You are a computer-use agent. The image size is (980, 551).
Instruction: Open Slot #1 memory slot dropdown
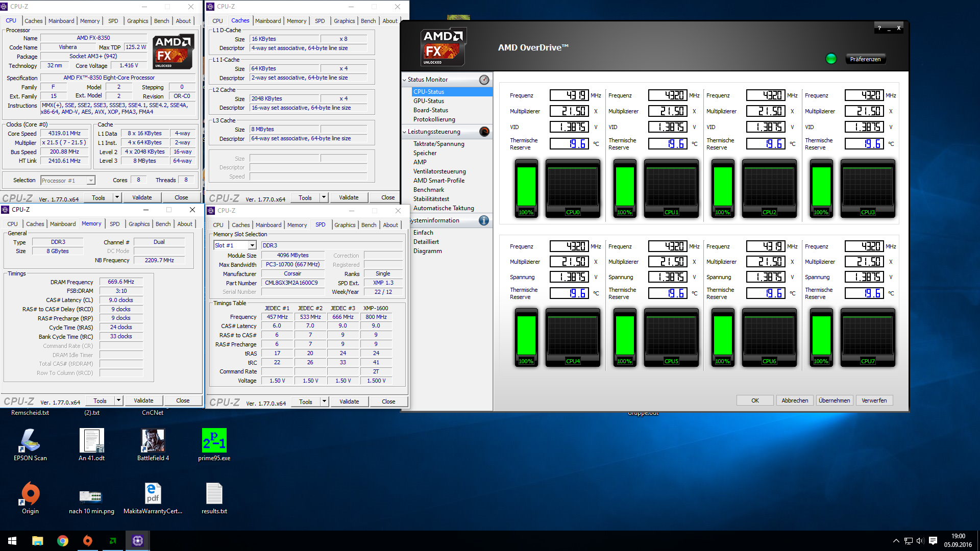pyautogui.click(x=252, y=245)
